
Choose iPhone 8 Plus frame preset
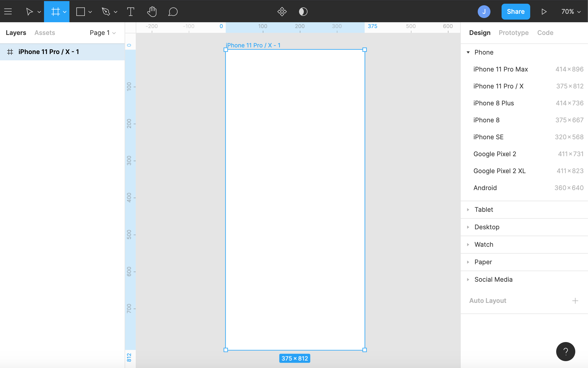coord(494,103)
